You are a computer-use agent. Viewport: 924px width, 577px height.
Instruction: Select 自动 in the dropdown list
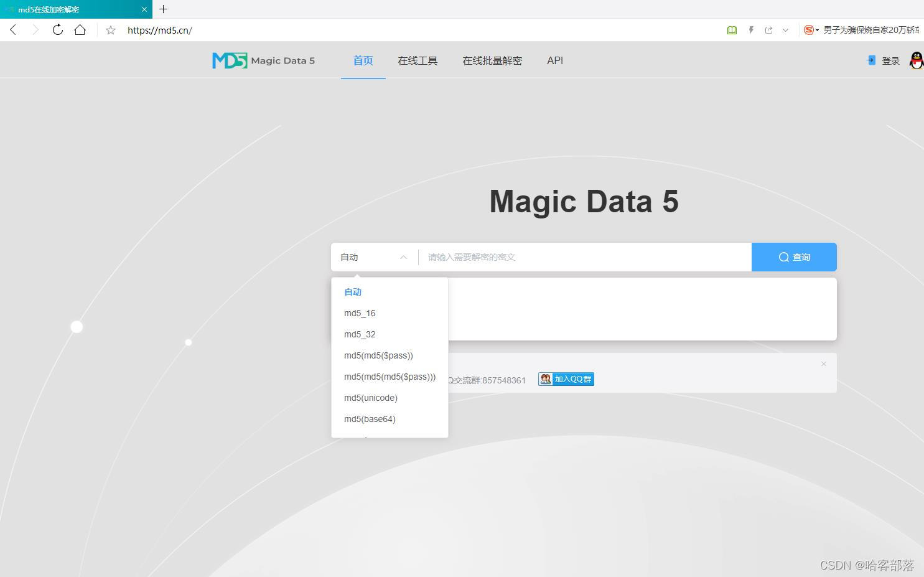(x=390, y=292)
